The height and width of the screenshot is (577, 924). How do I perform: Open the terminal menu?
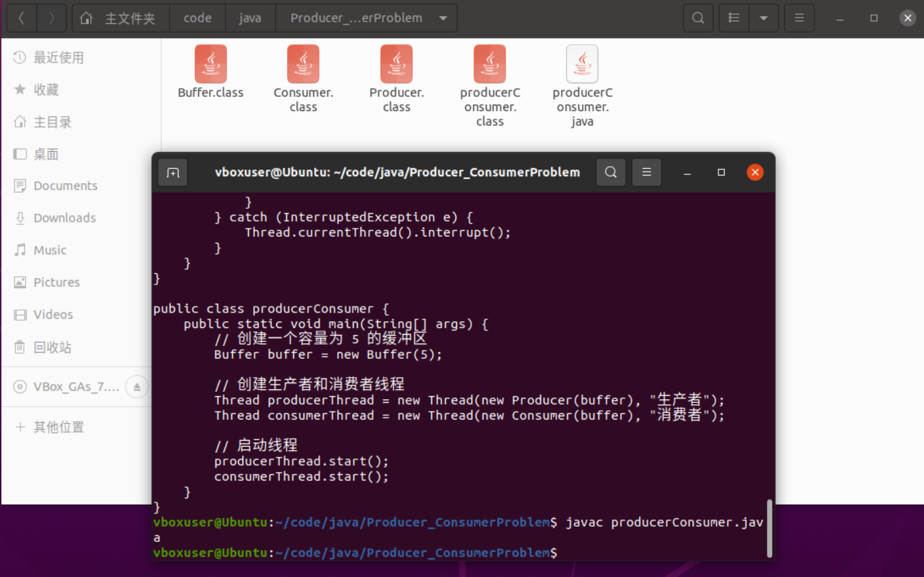point(647,172)
